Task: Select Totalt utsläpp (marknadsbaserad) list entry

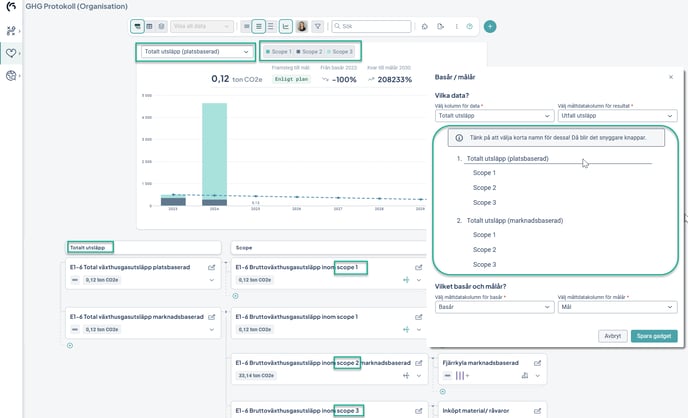Action: [512, 220]
